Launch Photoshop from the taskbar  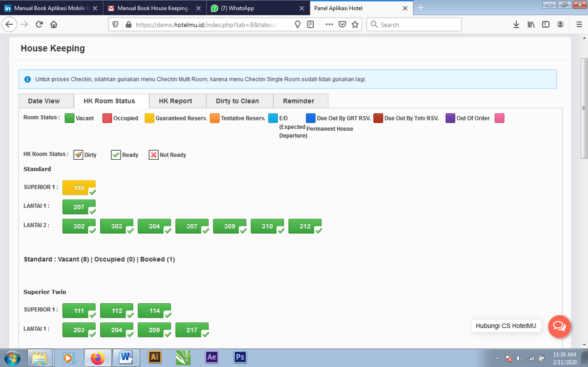point(240,357)
